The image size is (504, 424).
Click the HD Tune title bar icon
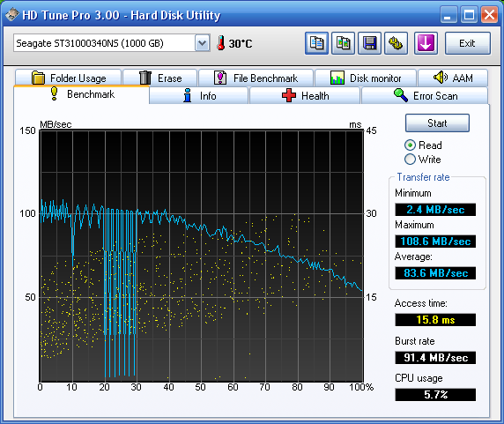12,15
